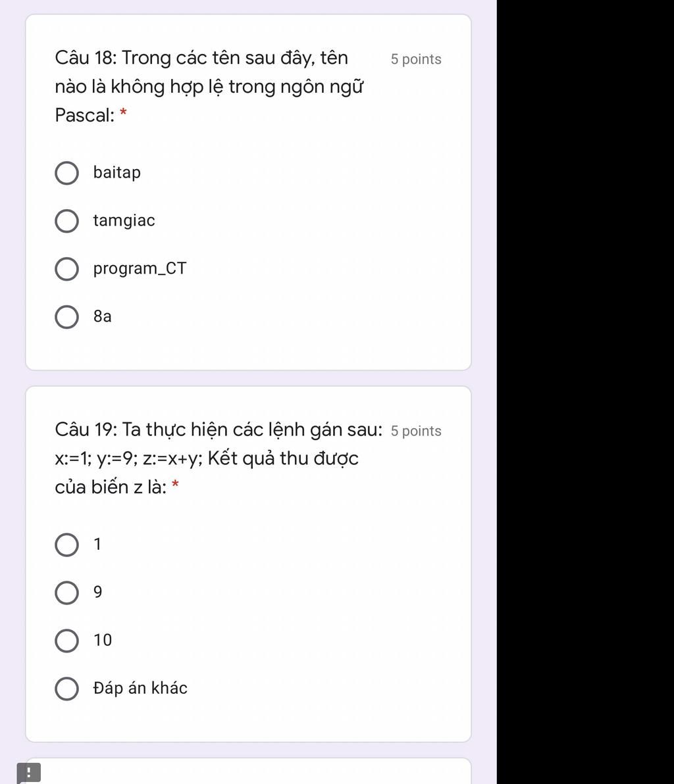Click the report problem exclamation icon
This screenshot has height=784, width=674.
[x=28, y=773]
